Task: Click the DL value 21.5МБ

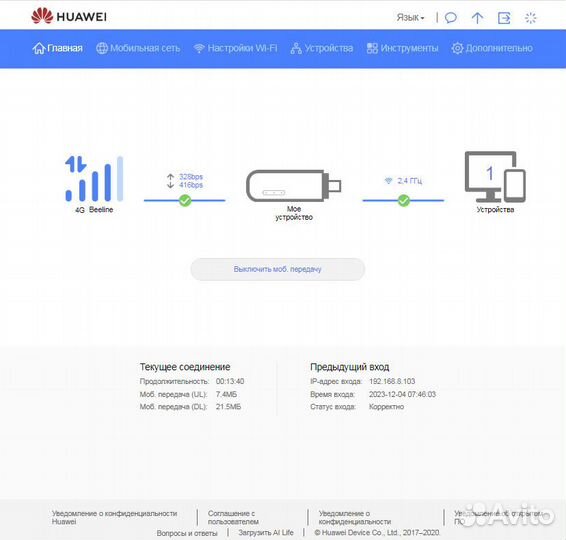Action: [228, 406]
